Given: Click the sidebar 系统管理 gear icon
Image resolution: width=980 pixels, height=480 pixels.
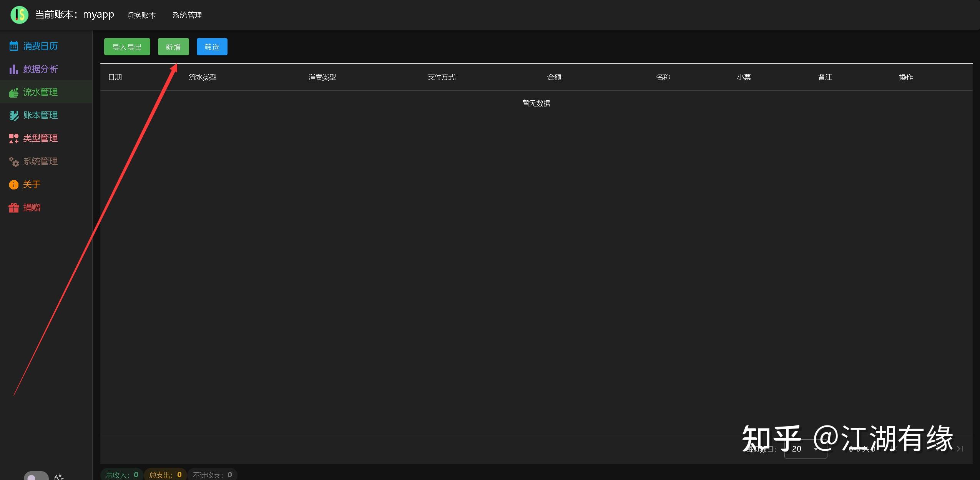Looking at the screenshot, I should pyautogui.click(x=14, y=162).
